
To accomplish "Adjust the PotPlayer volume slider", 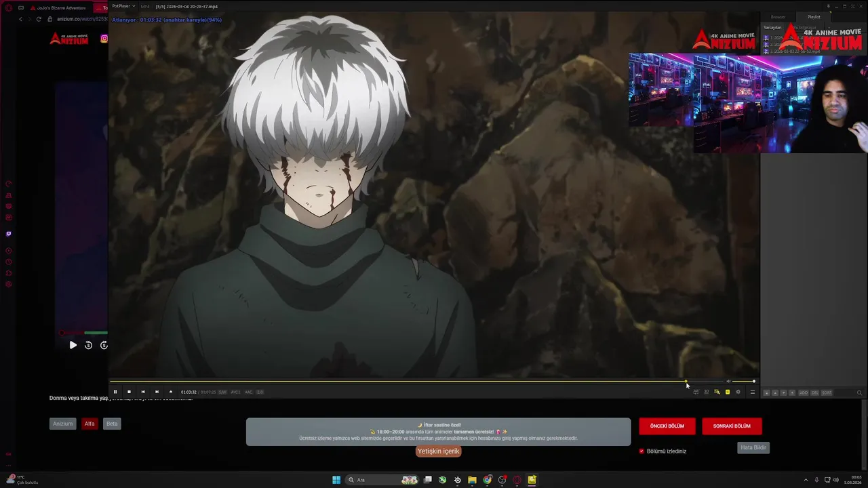I will (x=744, y=381).
